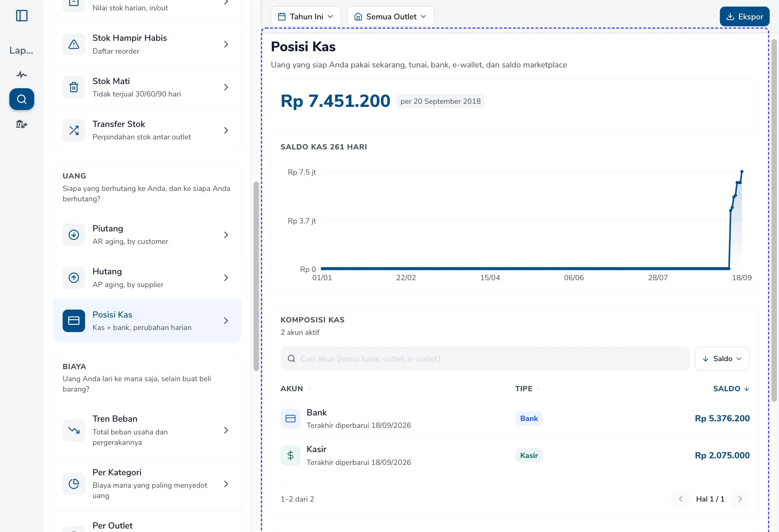Click the per 20 September 2018 date chip

pos(440,101)
